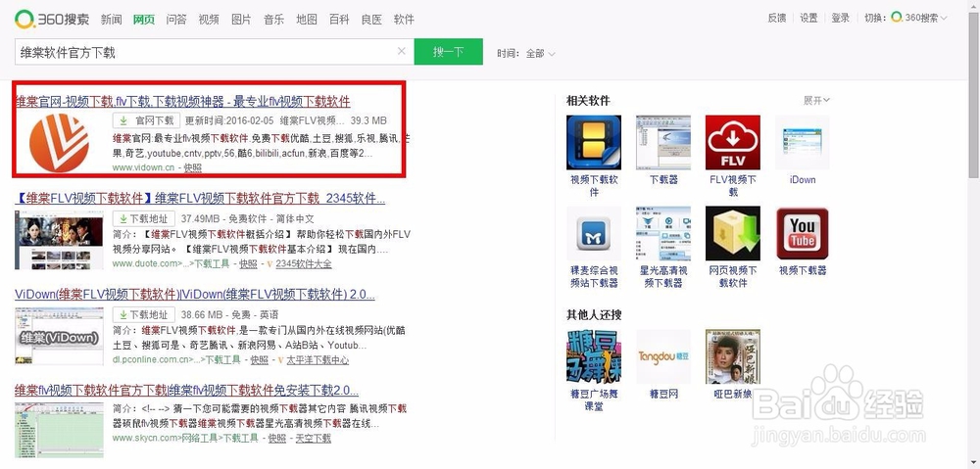Viewport: 980px width, 469px height.
Task: Click the YouTube 视频下载器 icon
Action: point(802,234)
